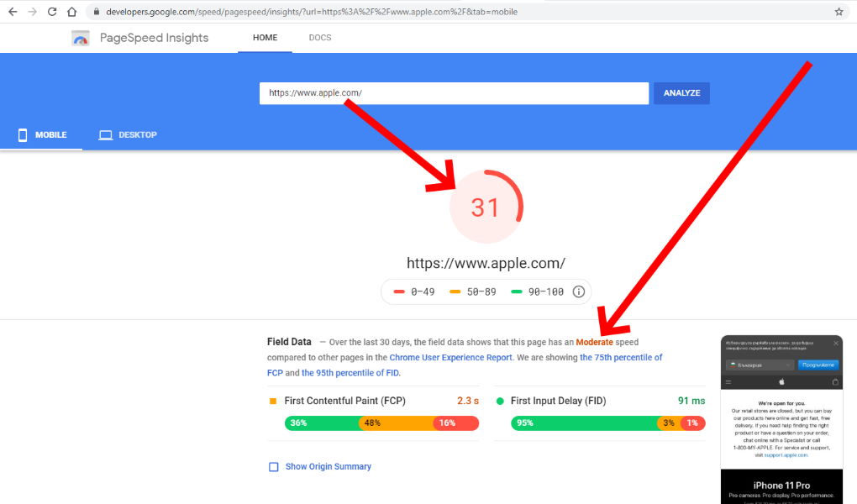857x504 pixels.
Task: Click the 90–100 legend entry
Action: click(537, 292)
